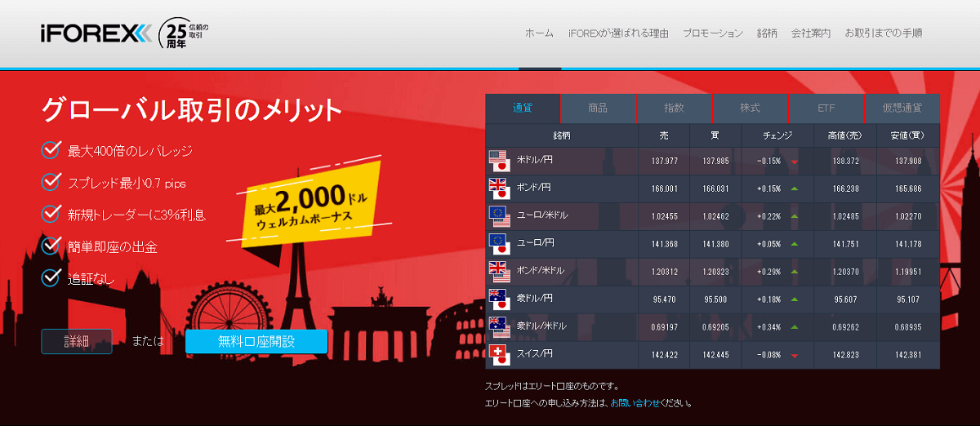Click the 無料口座開設 button
Image resolution: width=980 pixels, height=448 pixels.
[256, 342]
